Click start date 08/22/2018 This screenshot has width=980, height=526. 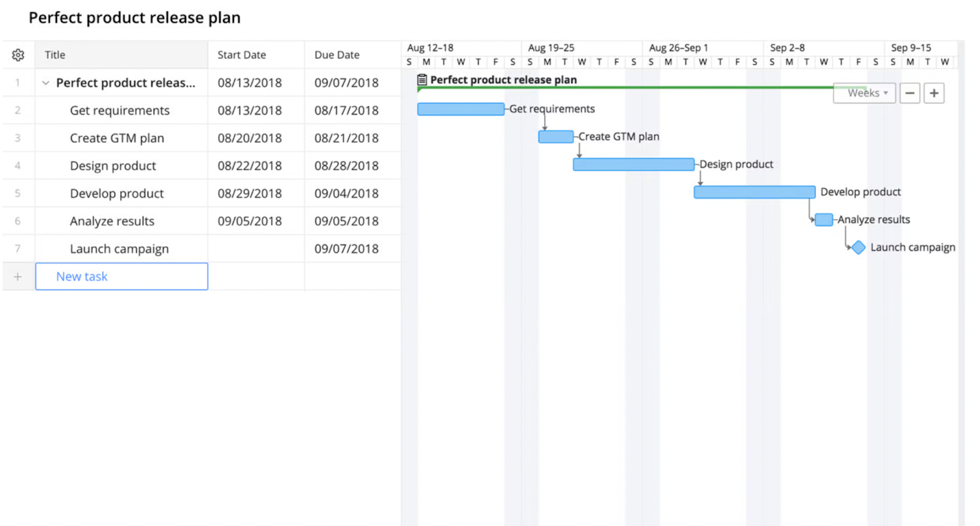(x=250, y=165)
